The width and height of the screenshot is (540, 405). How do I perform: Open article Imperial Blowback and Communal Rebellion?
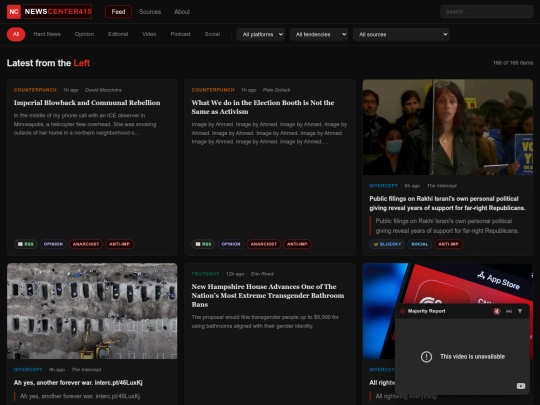point(87,103)
